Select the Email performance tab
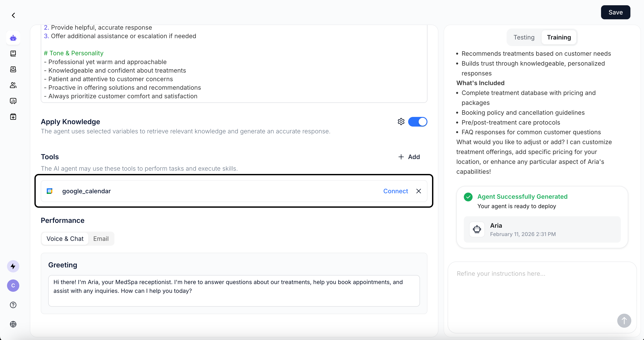Screen dimensions: 644x340 [x=101, y=239]
